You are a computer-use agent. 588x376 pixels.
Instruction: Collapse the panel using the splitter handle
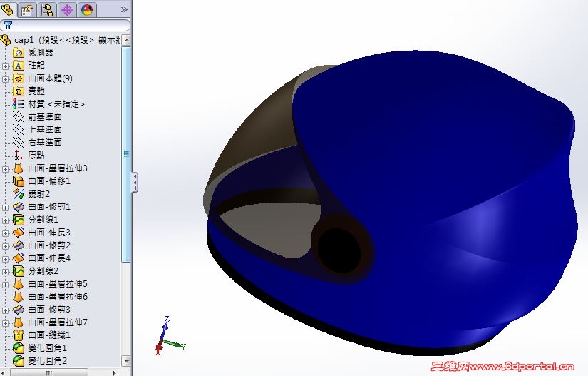tap(135, 183)
